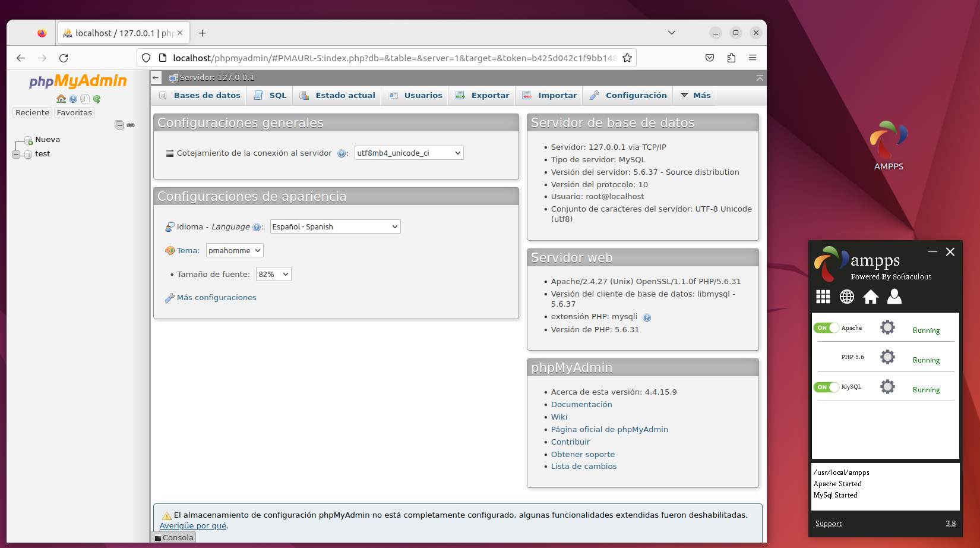The image size is (980, 548).
Task: Click site tracking protection shield icon
Action: pyautogui.click(x=146, y=58)
